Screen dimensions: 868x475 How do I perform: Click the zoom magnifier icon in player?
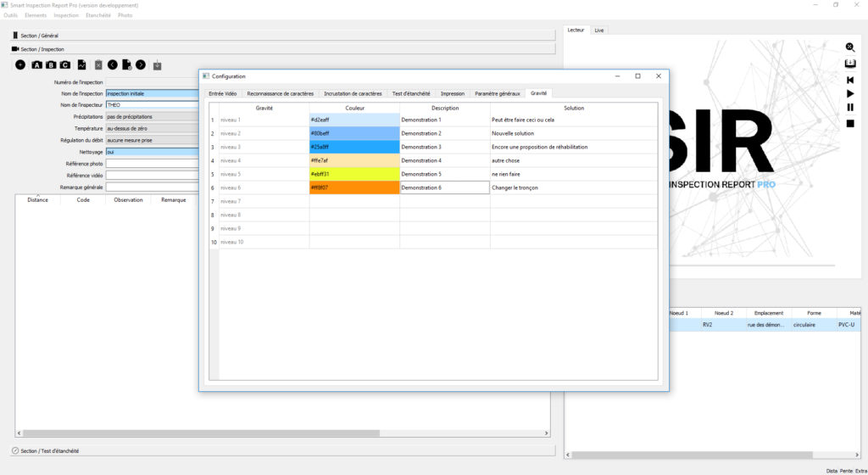[849, 47]
